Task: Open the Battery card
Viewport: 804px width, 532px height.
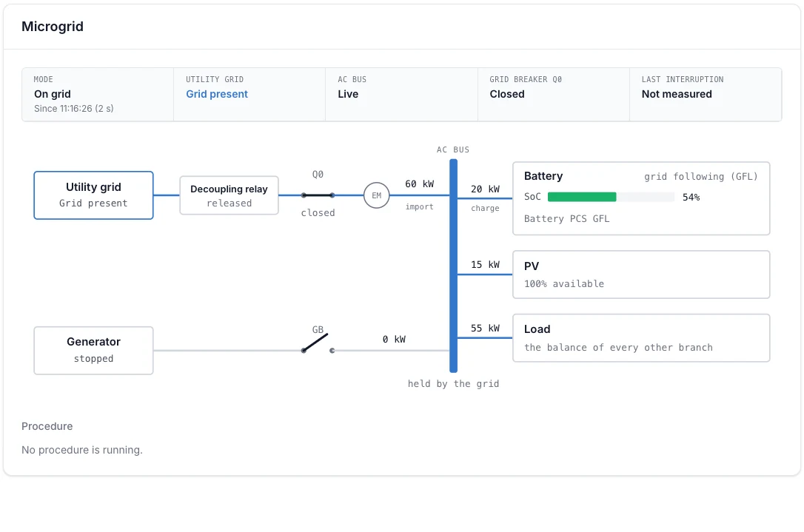Action: pyautogui.click(x=641, y=198)
